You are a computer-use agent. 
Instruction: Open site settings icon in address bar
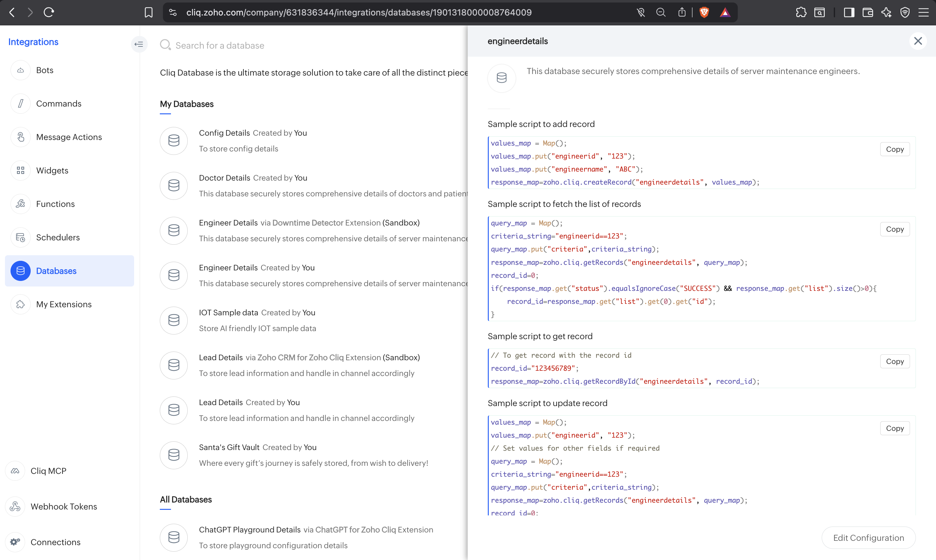coord(173,12)
